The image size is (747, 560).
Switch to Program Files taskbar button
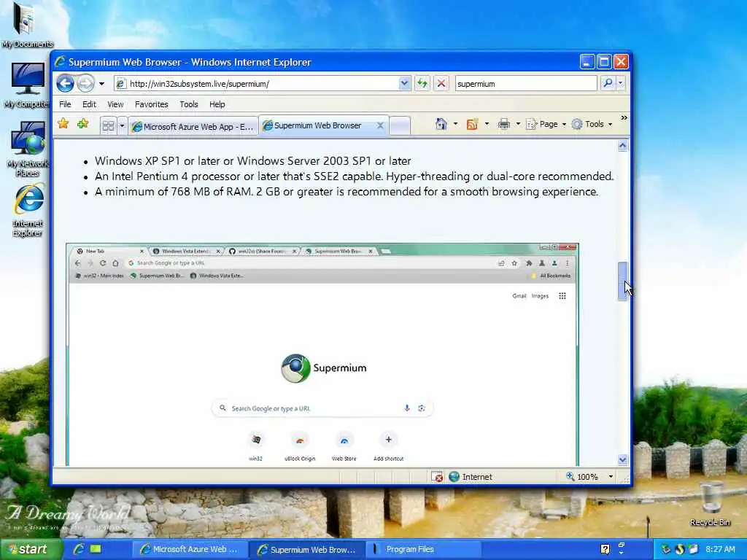(424, 549)
